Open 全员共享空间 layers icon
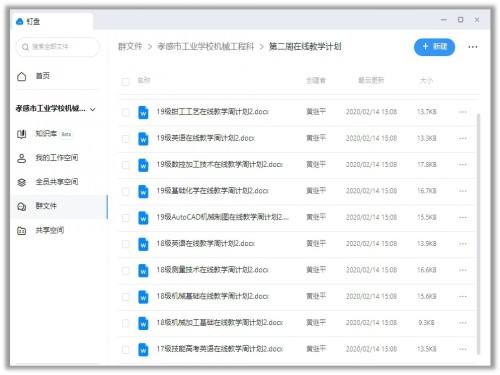 click(22, 182)
